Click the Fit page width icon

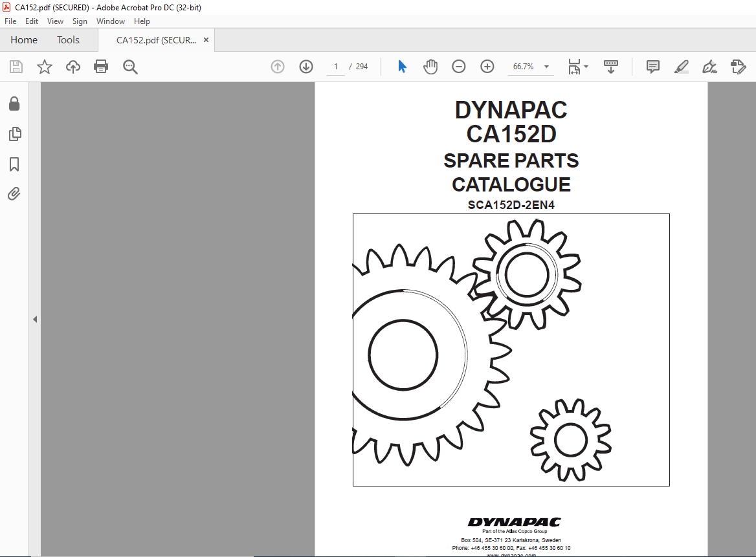(574, 67)
